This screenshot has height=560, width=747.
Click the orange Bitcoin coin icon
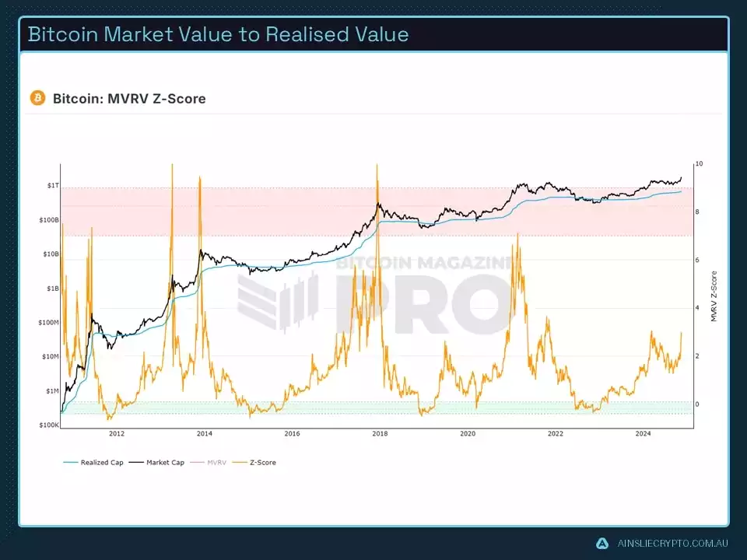click(x=37, y=98)
